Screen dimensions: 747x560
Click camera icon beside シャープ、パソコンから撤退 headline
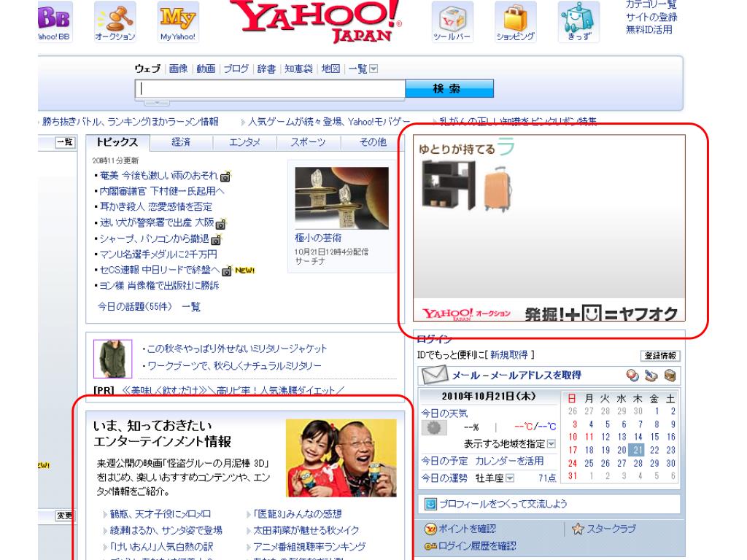[216, 239]
